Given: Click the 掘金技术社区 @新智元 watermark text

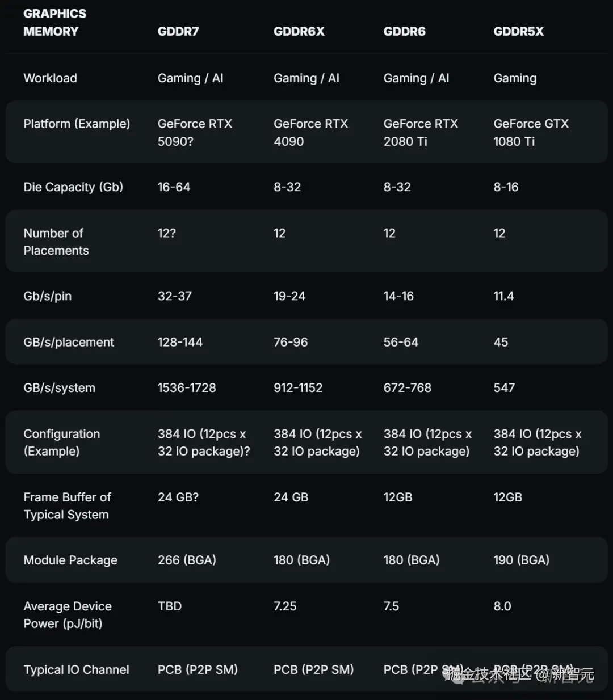Looking at the screenshot, I should (x=520, y=674).
